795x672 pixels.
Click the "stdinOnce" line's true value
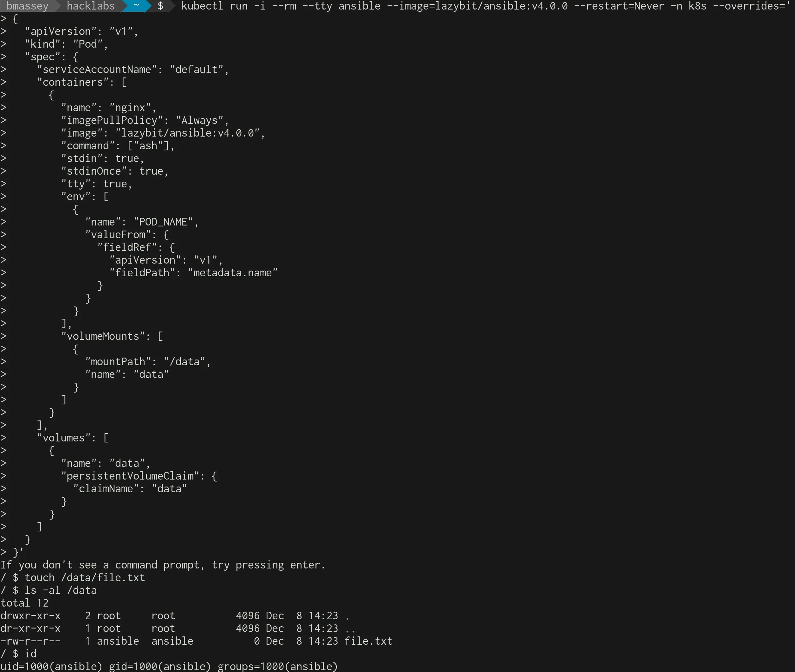152,171
